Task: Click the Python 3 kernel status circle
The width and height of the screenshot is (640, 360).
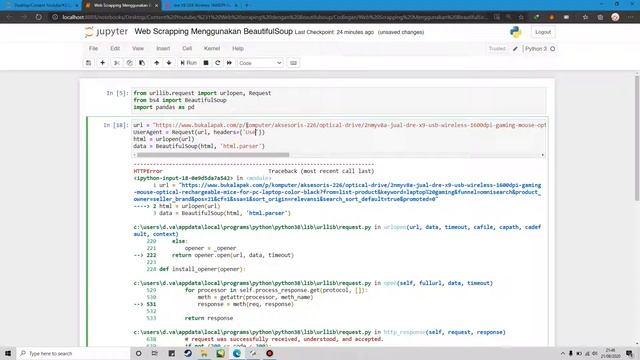Action: click(553, 49)
